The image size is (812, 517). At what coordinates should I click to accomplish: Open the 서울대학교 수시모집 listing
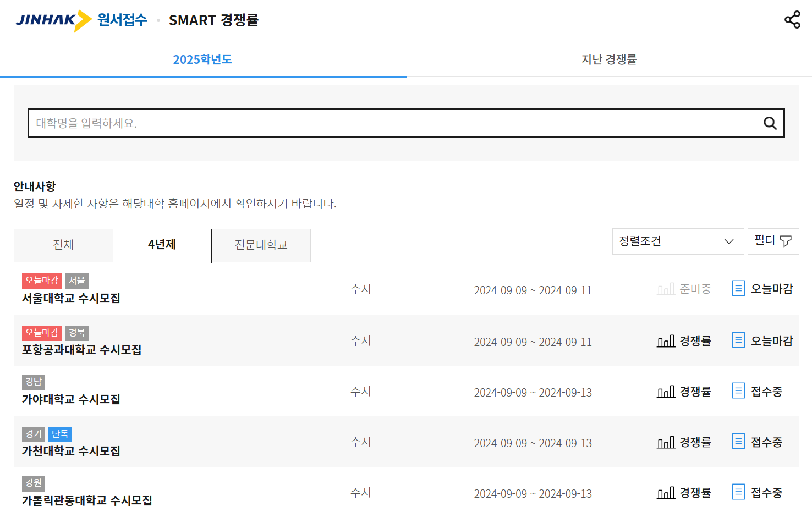pos(70,298)
